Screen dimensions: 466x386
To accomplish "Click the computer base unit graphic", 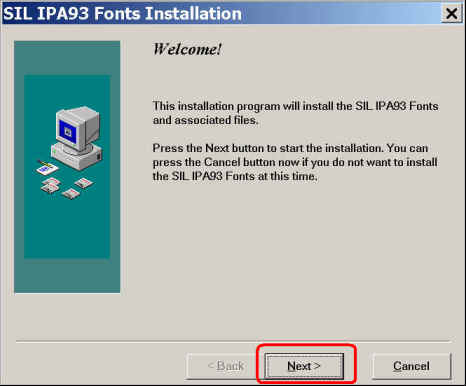I will (x=78, y=157).
